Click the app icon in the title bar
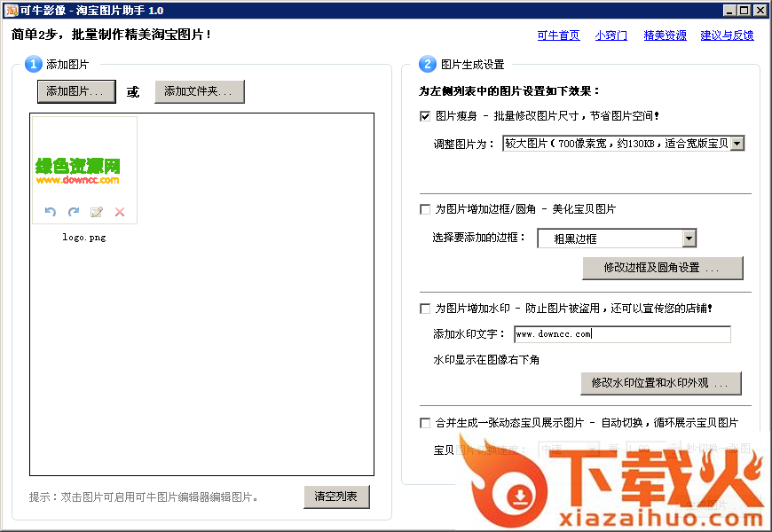772x532 pixels. pos(12,11)
